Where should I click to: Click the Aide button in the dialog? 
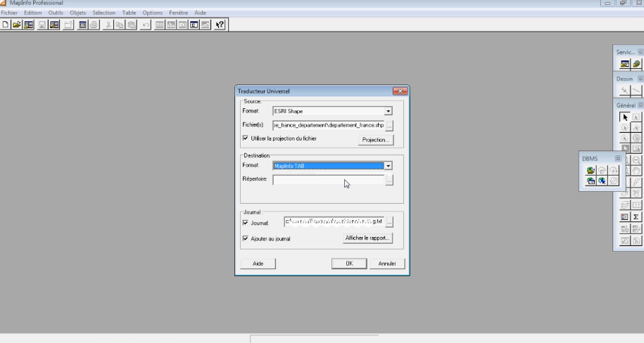258,264
